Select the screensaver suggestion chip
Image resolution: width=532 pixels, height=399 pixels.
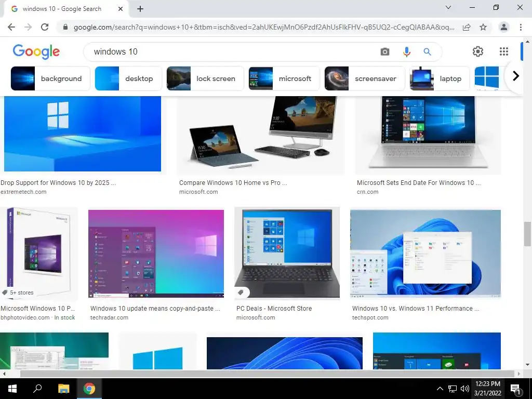pyautogui.click(x=364, y=78)
